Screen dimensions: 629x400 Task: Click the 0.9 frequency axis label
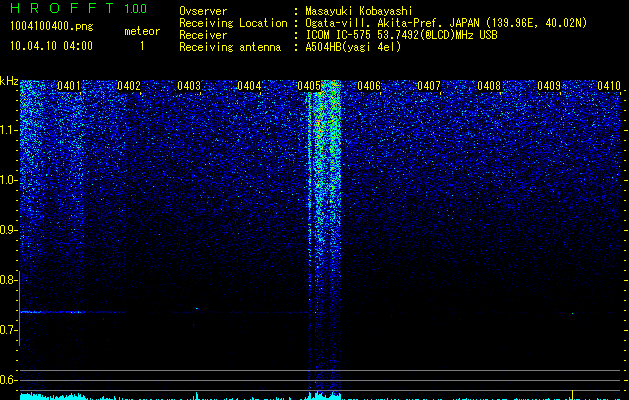click(x=8, y=230)
